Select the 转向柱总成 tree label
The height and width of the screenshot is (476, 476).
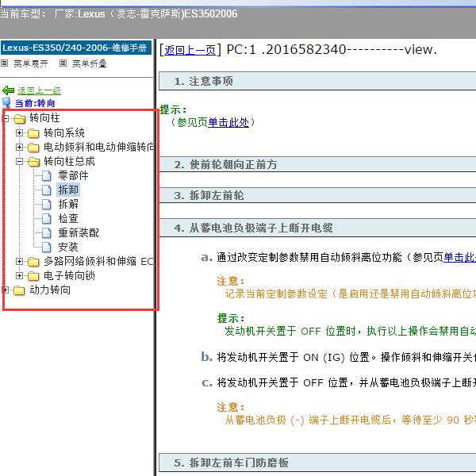(69, 161)
